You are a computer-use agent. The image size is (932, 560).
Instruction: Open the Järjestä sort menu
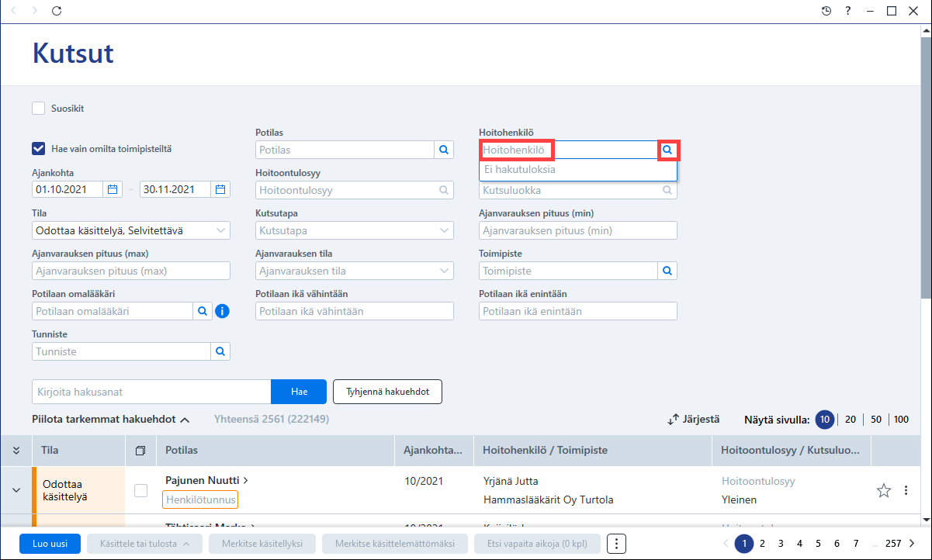click(x=694, y=419)
